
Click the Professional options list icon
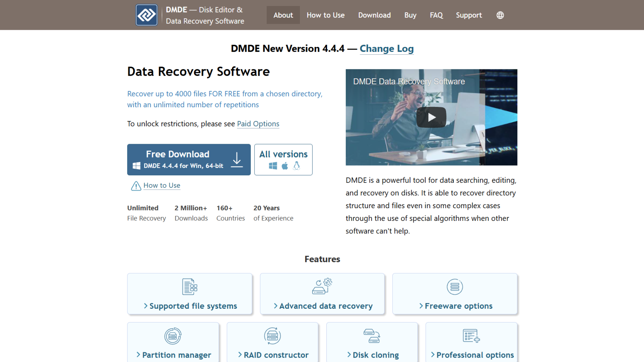click(471, 336)
